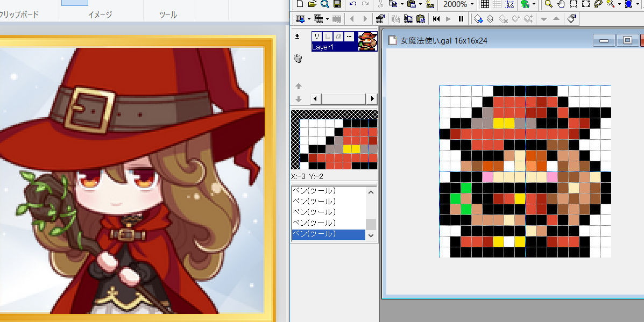Add a new frame icon
This screenshot has height=322, width=644.
tap(300, 19)
